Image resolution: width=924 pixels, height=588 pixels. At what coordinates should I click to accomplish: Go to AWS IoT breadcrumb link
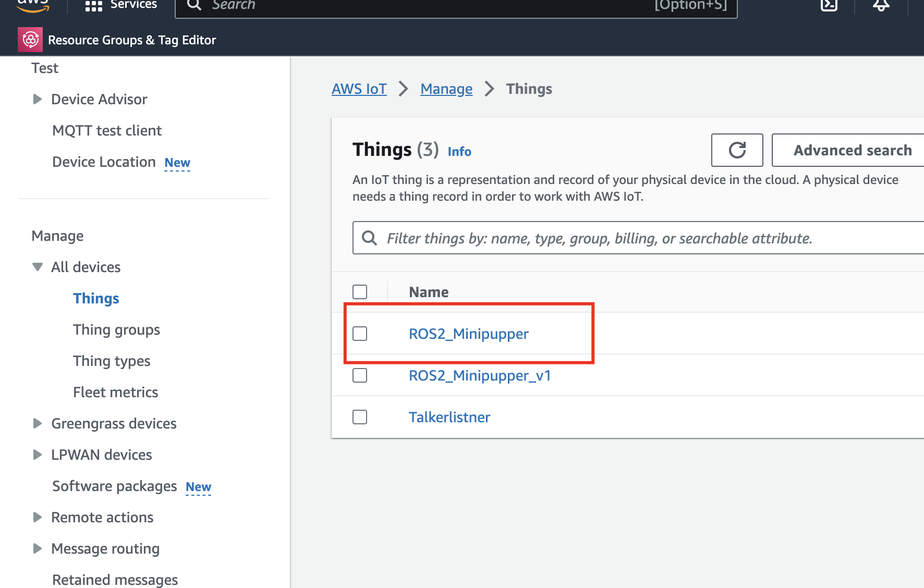click(x=359, y=89)
